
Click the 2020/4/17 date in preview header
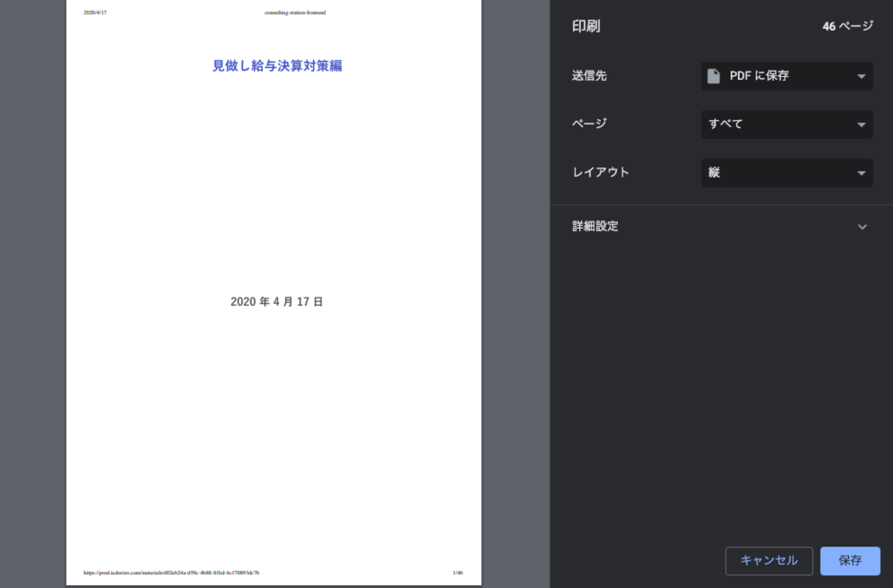[x=95, y=13]
